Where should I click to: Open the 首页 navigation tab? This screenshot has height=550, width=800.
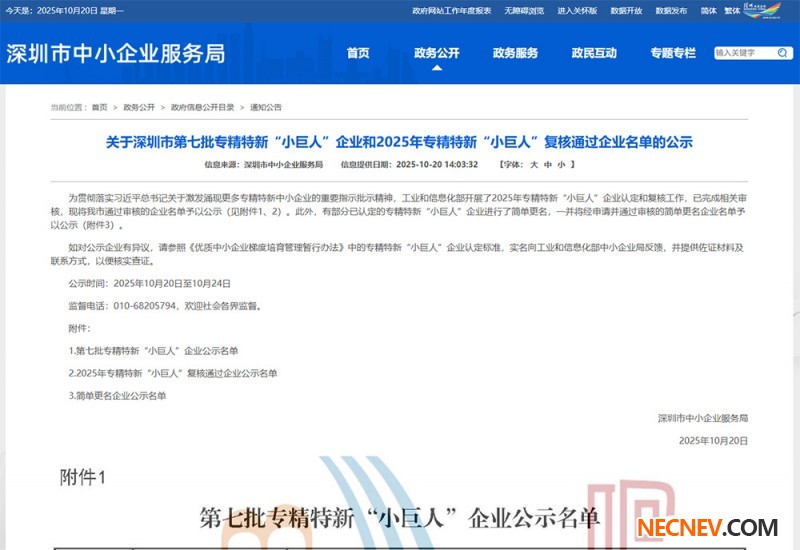(358, 53)
